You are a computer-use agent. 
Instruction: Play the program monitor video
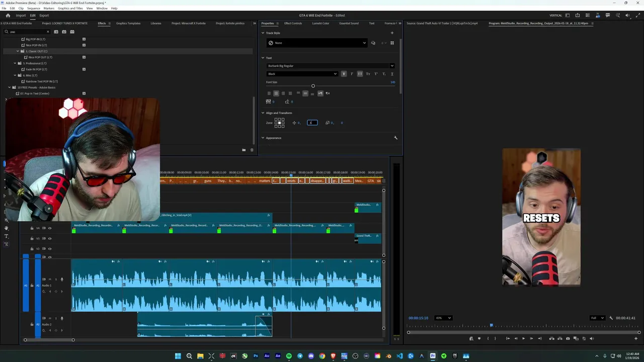pyautogui.click(x=523, y=338)
